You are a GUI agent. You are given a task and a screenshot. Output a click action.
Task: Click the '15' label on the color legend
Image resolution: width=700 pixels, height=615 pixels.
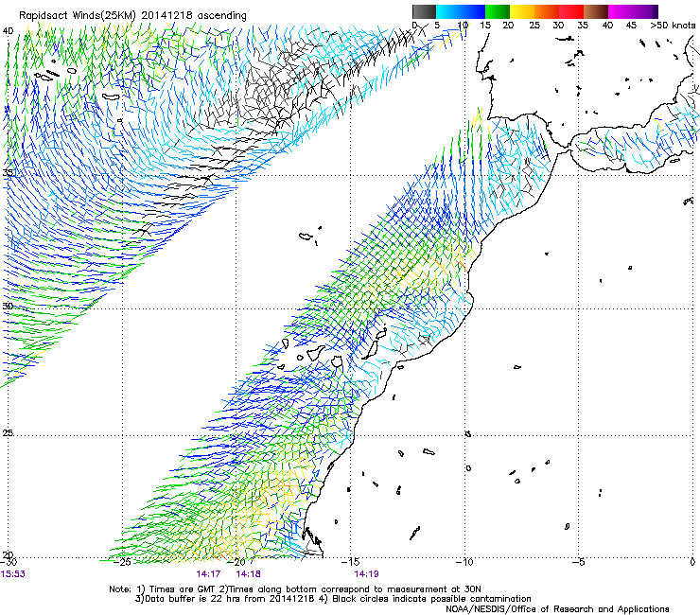485,26
